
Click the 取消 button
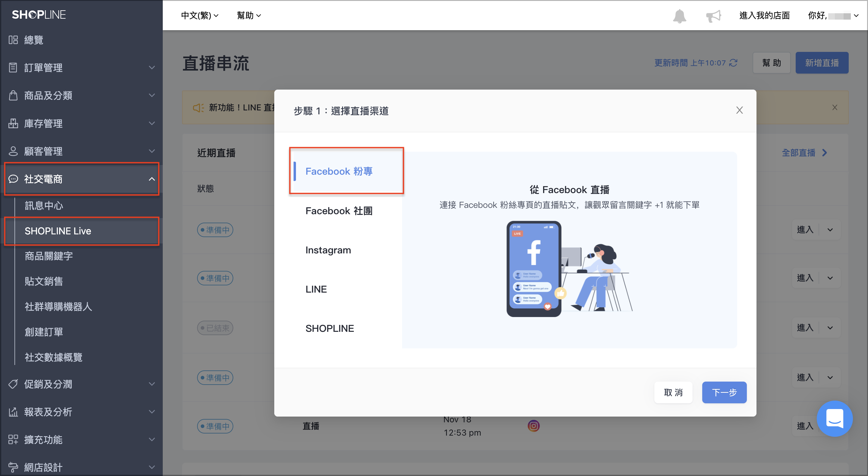click(x=673, y=392)
